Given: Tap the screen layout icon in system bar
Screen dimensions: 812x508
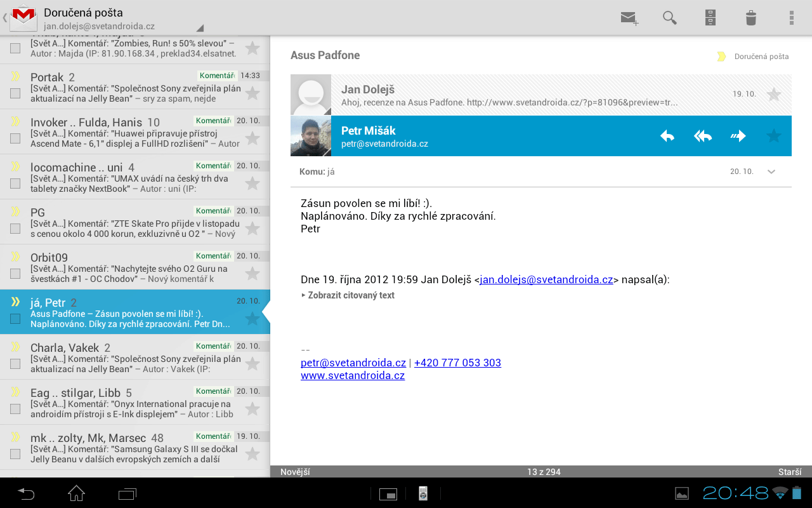Looking at the screenshot, I should 388,493.
